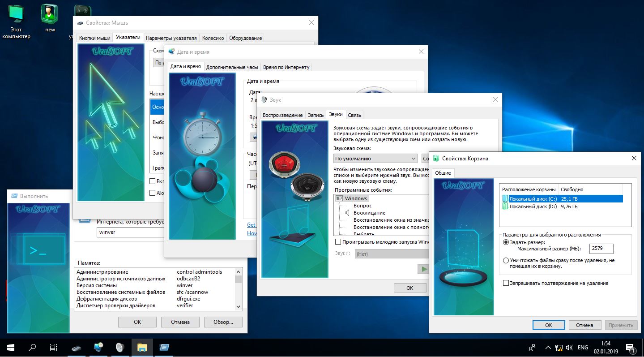Click OK in the Run dialog

point(137,322)
